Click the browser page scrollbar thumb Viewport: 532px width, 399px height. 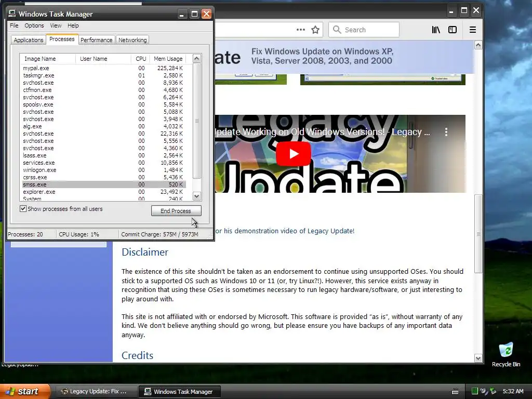click(x=478, y=234)
